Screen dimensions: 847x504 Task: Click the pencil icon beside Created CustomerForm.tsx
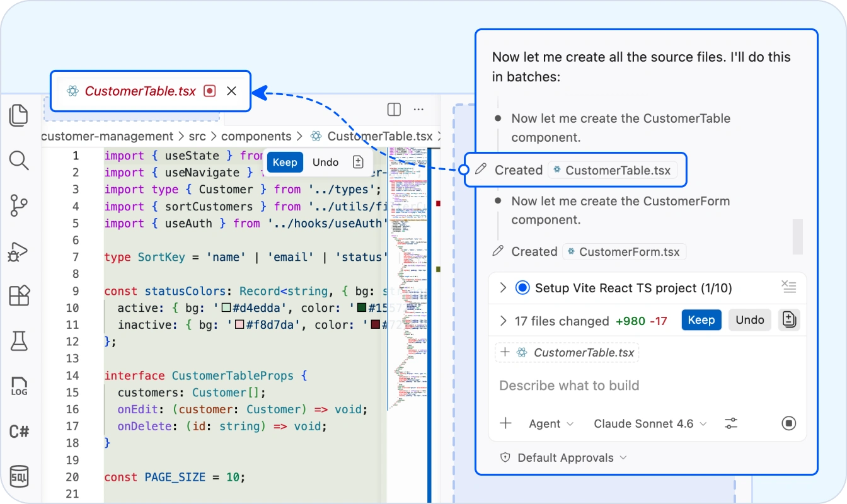click(498, 251)
